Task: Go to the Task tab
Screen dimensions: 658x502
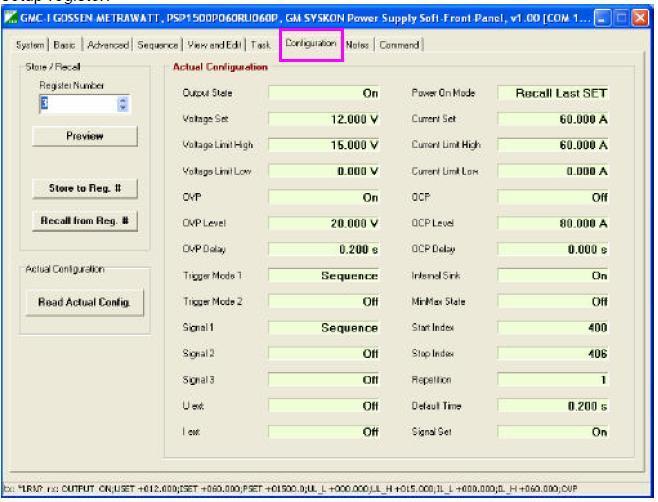Action: pos(259,45)
